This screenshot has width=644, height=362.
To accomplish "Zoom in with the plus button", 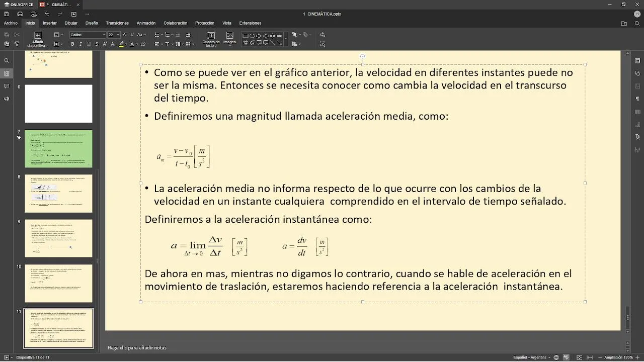I will (x=637, y=357).
